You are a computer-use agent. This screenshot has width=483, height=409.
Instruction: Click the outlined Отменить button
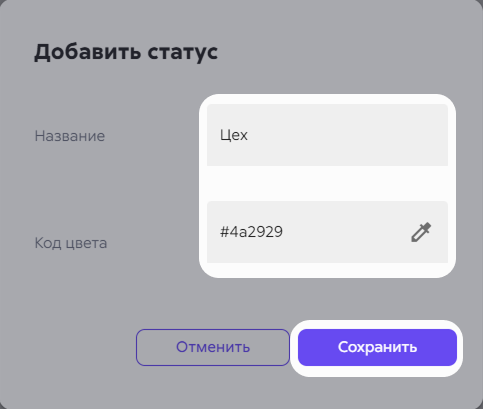tap(213, 347)
